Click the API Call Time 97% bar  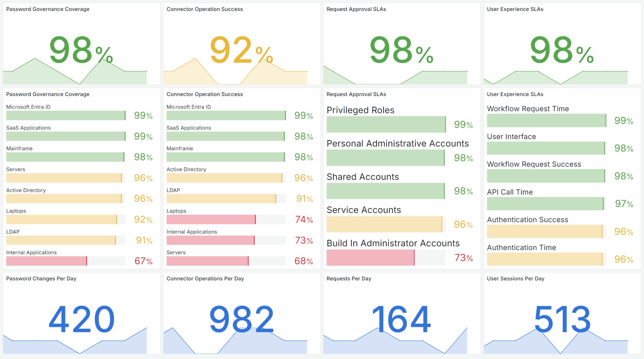546,204
